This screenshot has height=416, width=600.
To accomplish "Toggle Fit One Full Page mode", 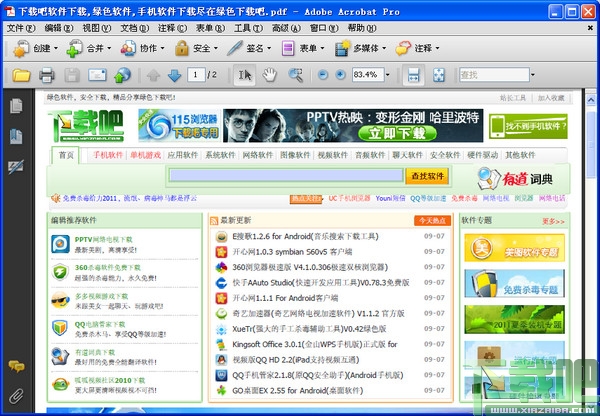I will pyautogui.click(x=439, y=75).
